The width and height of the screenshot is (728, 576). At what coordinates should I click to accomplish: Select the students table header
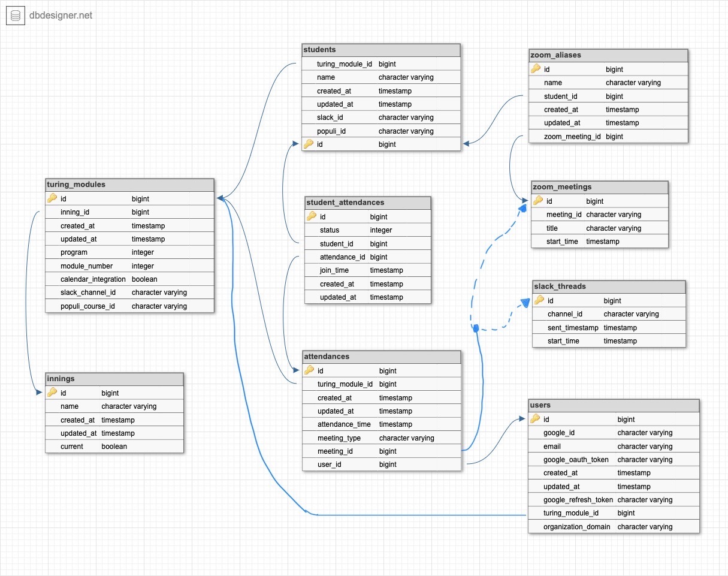coord(381,50)
